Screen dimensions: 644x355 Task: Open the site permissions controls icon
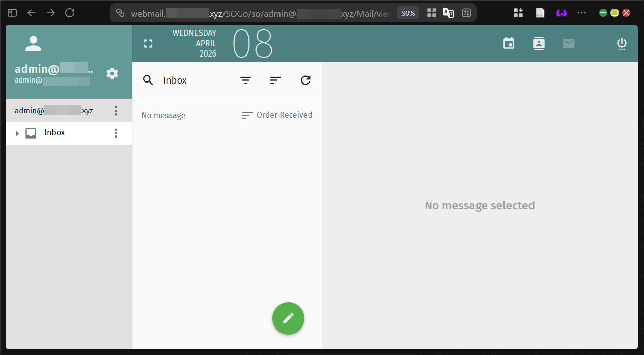(466, 13)
